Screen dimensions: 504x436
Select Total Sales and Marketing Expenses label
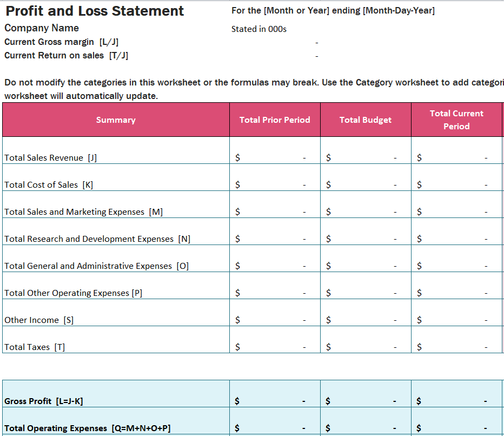coord(83,212)
